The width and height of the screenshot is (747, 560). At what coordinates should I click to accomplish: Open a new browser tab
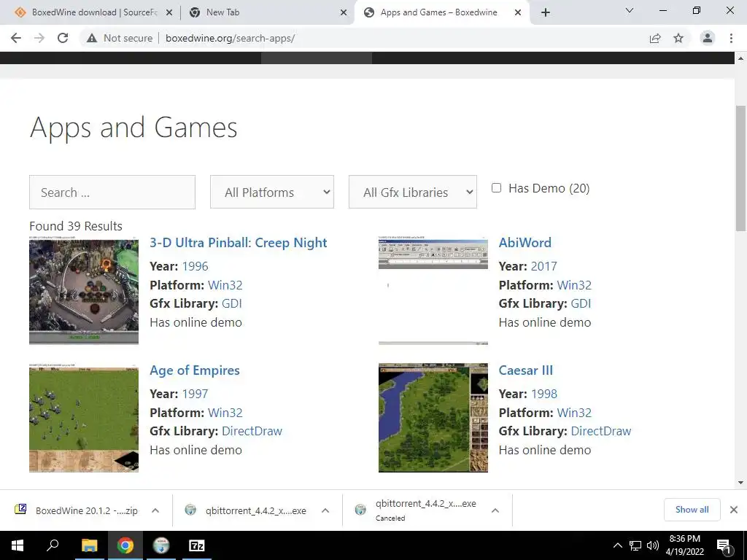[546, 13]
